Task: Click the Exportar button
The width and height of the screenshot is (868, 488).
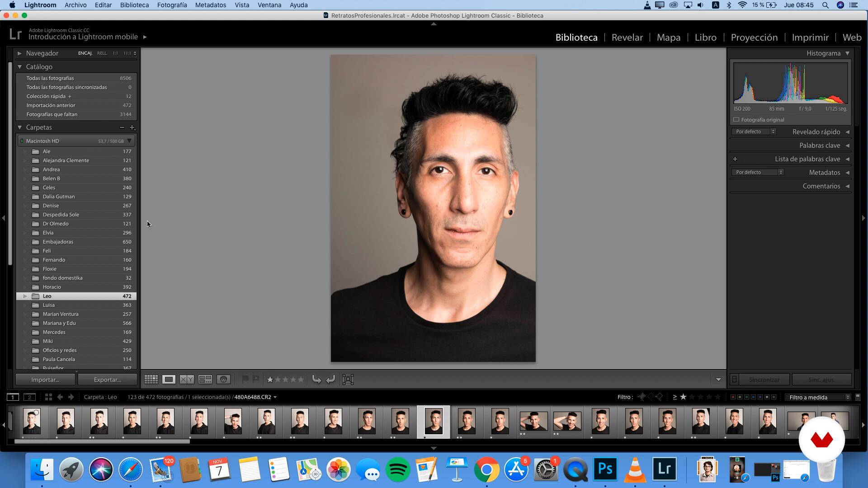Action: point(107,380)
